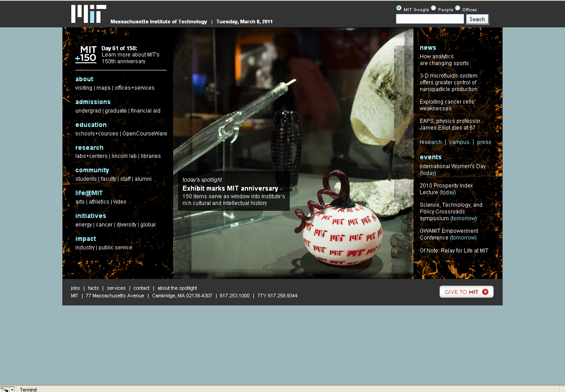Go to the visiting link
Image resolution: width=565 pixels, height=392 pixels.
tap(84, 88)
